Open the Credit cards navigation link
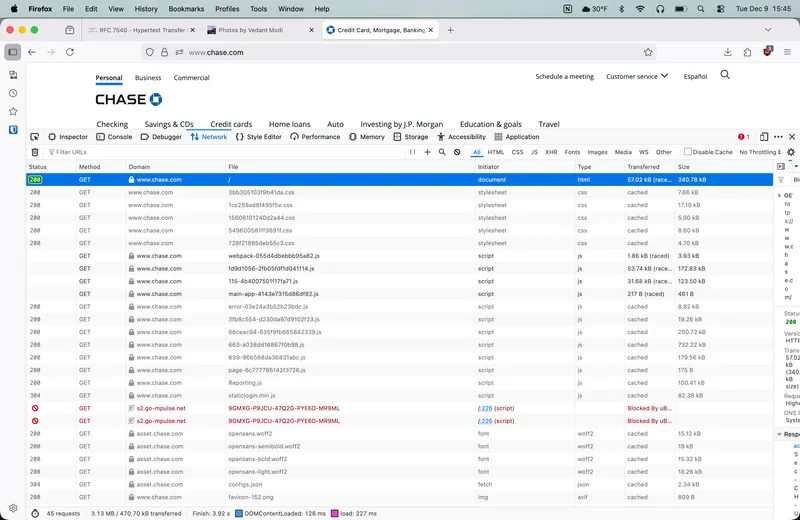Screen dimensions: 800x520 231,124
